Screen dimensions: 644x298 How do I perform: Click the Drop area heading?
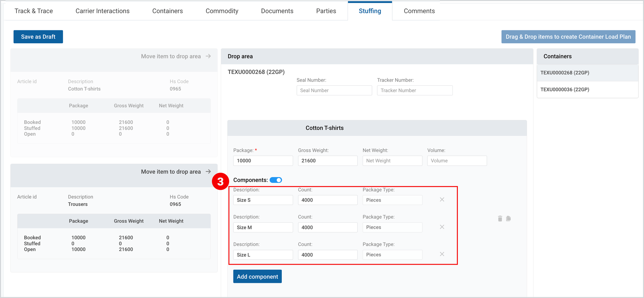click(x=240, y=56)
